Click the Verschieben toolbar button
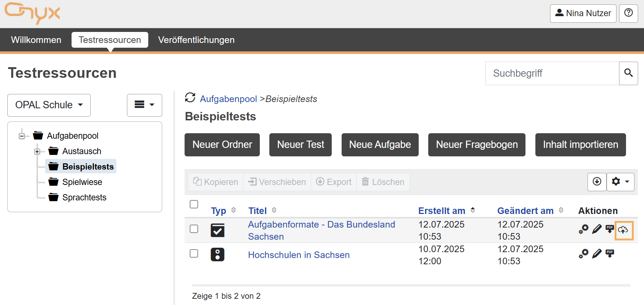 tap(277, 182)
